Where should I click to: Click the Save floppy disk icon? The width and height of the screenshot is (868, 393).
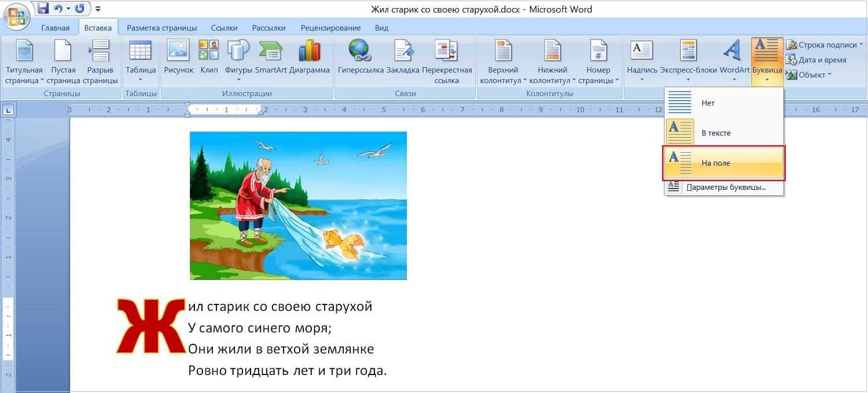click(43, 9)
